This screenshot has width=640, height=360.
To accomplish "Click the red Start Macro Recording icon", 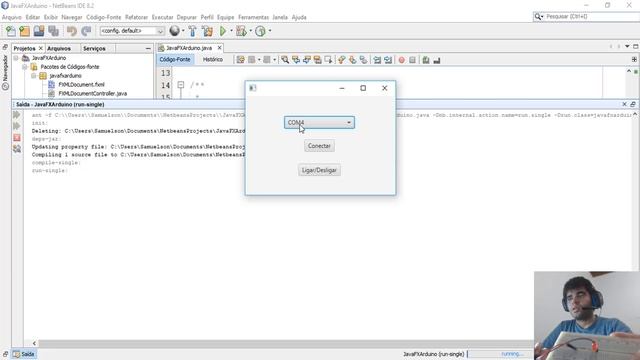I will pos(402,60).
